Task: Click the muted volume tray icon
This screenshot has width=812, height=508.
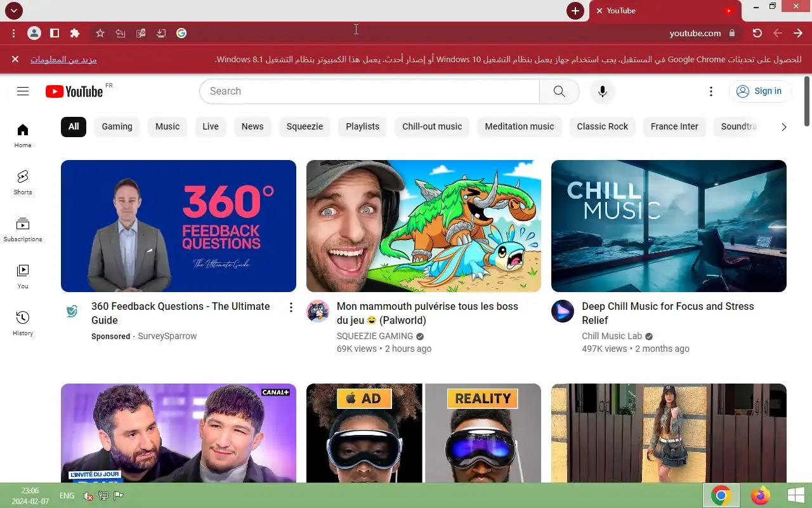Action: (88, 496)
